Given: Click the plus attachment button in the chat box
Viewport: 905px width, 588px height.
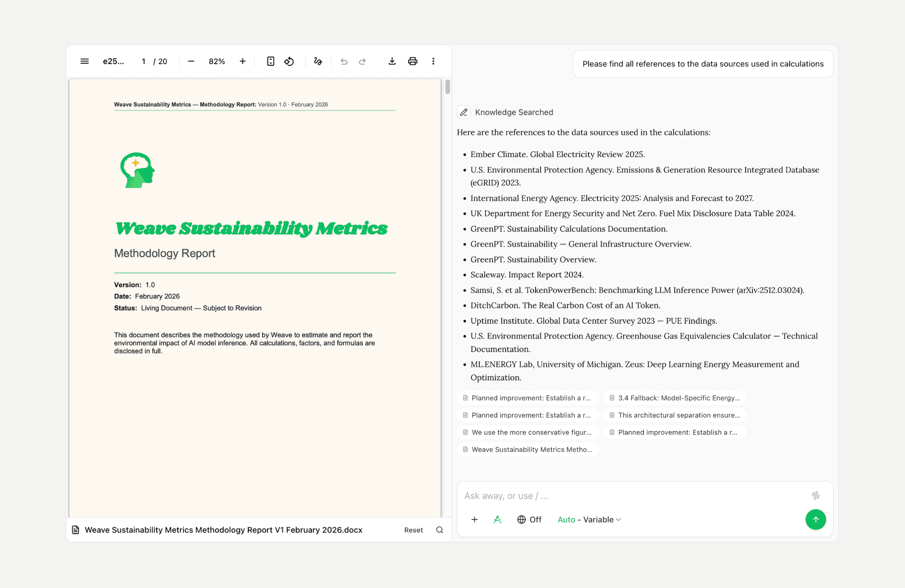Looking at the screenshot, I should tap(474, 519).
